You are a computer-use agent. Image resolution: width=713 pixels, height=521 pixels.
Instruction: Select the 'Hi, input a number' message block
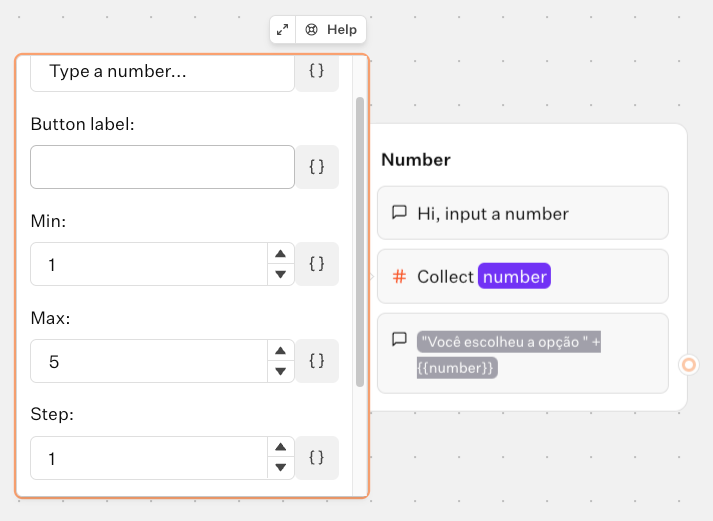coord(522,213)
